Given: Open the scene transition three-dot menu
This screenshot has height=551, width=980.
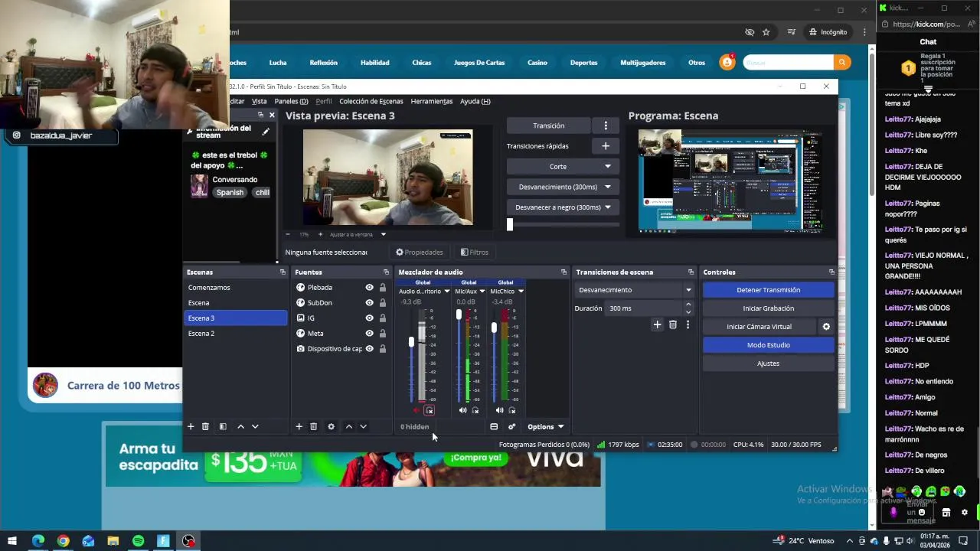Looking at the screenshot, I should (x=688, y=324).
